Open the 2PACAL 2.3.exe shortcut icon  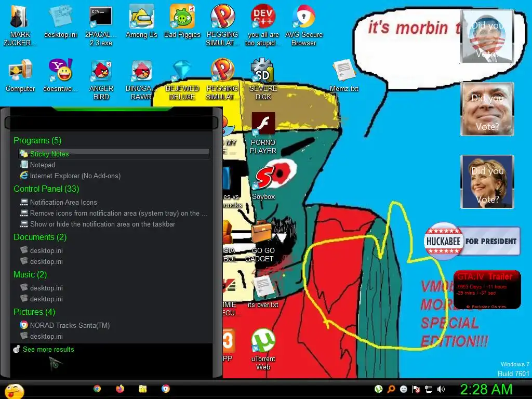pos(101,25)
